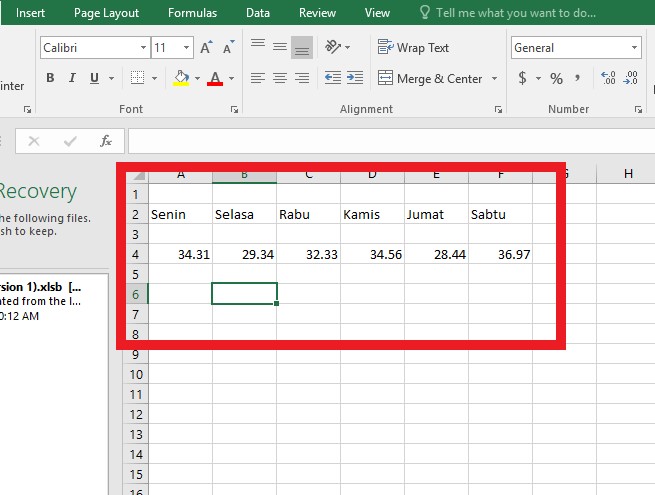655x495 pixels.
Task: Click the Insert Function fx icon
Action: click(106, 141)
